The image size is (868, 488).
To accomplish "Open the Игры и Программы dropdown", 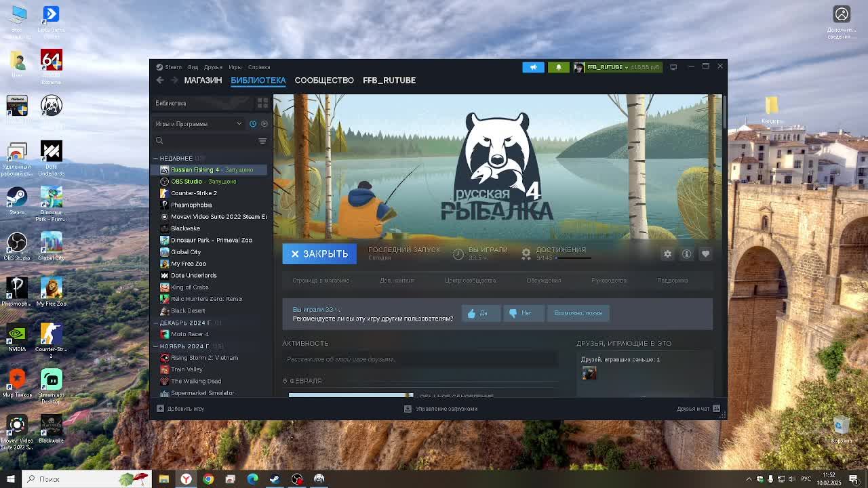I will (199, 124).
